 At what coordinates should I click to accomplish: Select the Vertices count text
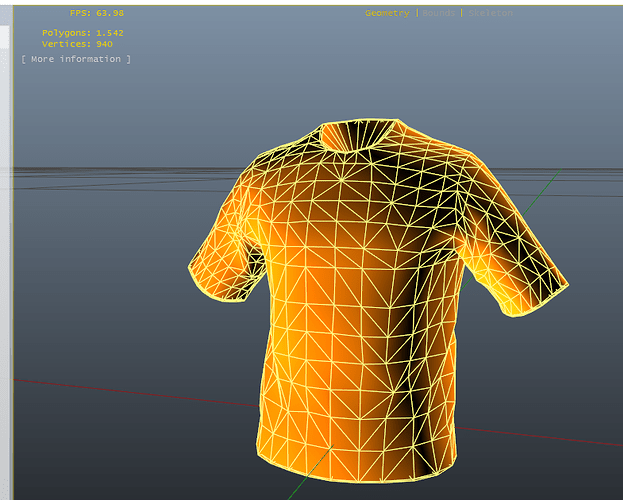[x=77, y=44]
